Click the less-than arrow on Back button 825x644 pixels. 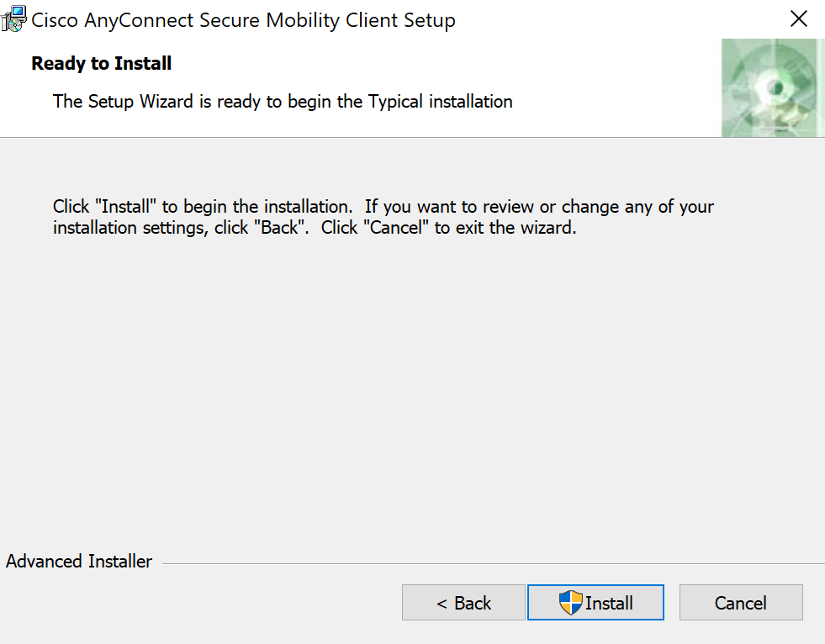[442, 604]
